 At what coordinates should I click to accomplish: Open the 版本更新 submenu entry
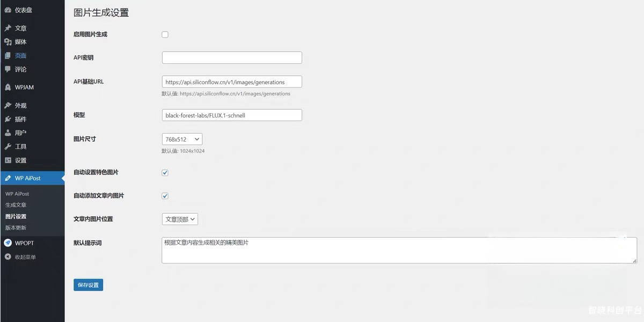(16, 227)
